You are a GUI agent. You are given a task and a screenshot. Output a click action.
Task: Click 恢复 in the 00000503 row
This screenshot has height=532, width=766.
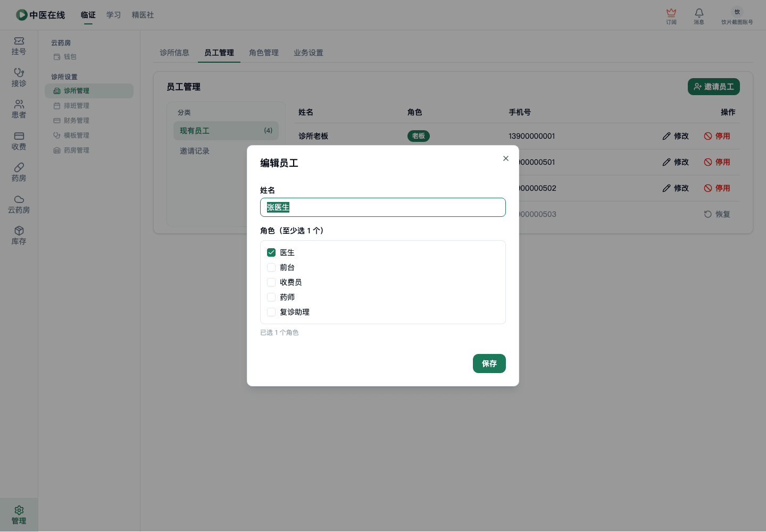pyautogui.click(x=717, y=214)
